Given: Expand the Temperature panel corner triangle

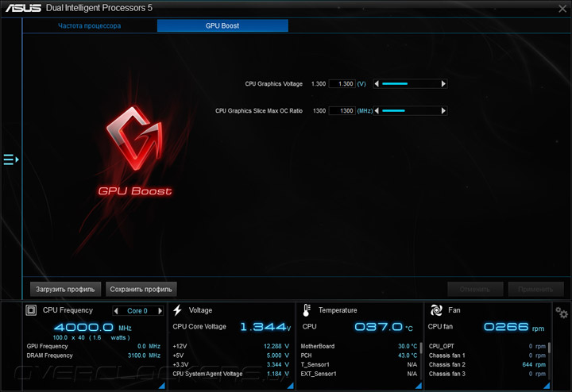Looking at the screenshot, I should point(419,386).
